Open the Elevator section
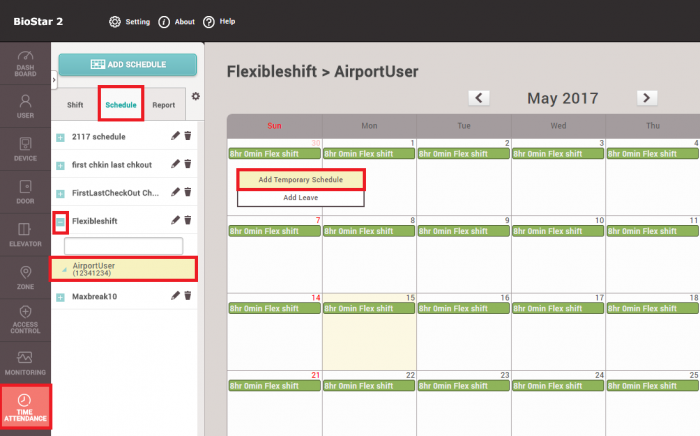Viewport: 700px width, 436px height. 25,234
